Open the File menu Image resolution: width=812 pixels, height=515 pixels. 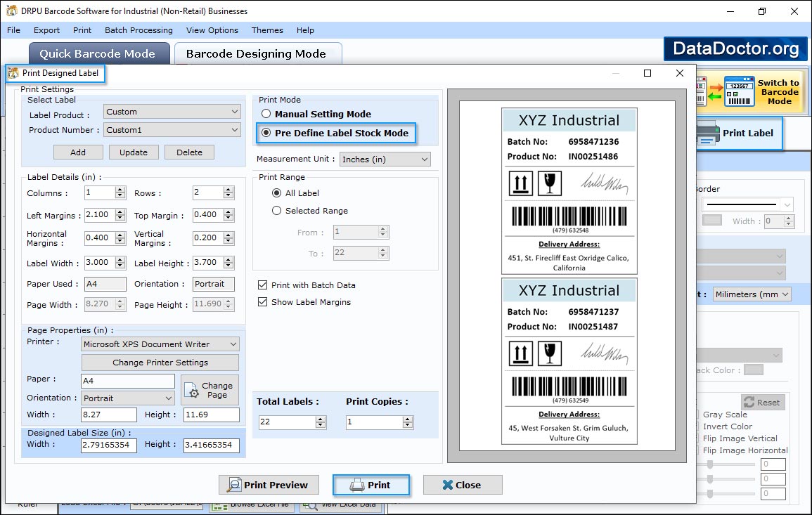pyautogui.click(x=13, y=30)
